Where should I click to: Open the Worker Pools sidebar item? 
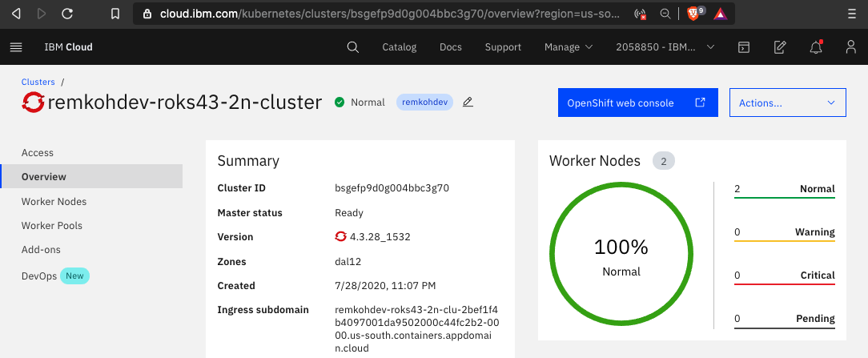pyautogui.click(x=51, y=226)
